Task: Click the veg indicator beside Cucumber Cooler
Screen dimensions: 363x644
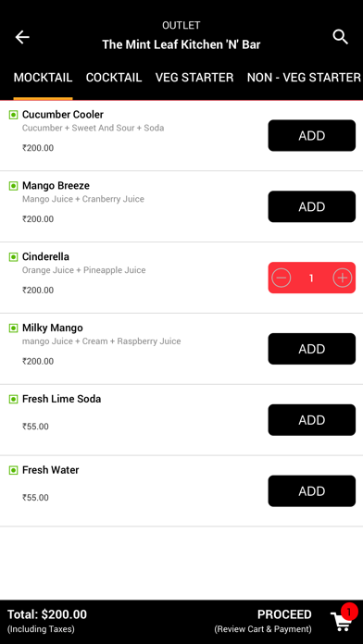Action: tap(13, 115)
